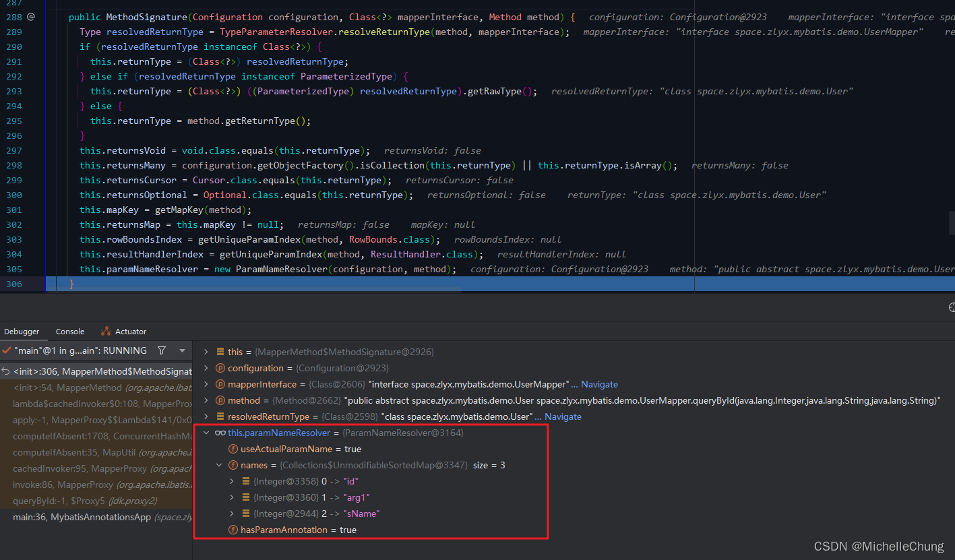Click the parameter icon beside 'mapperInterface'
The image size is (955, 560).
pos(220,384)
